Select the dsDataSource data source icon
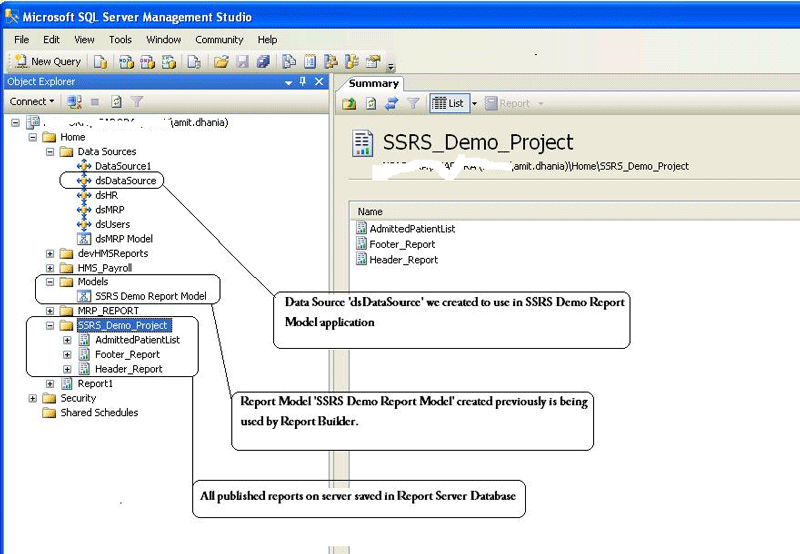 point(84,181)
